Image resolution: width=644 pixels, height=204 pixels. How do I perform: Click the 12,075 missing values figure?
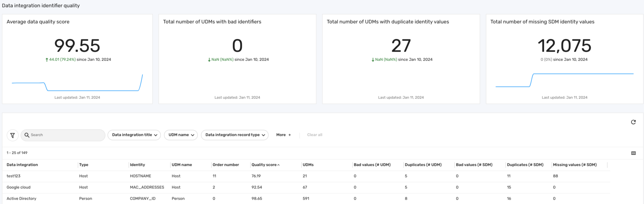(x=564, y=46)
